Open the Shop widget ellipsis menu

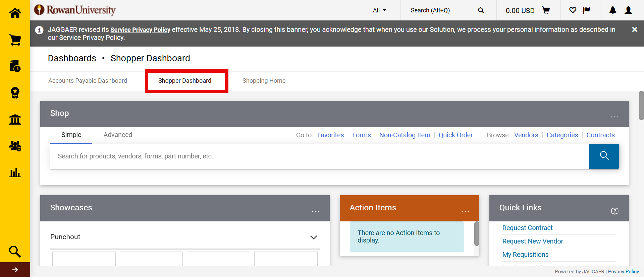[614, 117]
